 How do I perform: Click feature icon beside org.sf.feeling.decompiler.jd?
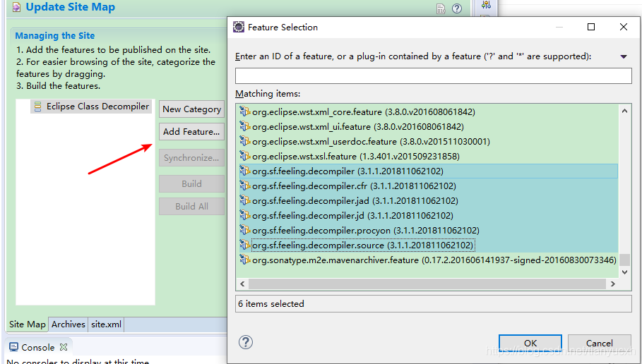point(245,215)
